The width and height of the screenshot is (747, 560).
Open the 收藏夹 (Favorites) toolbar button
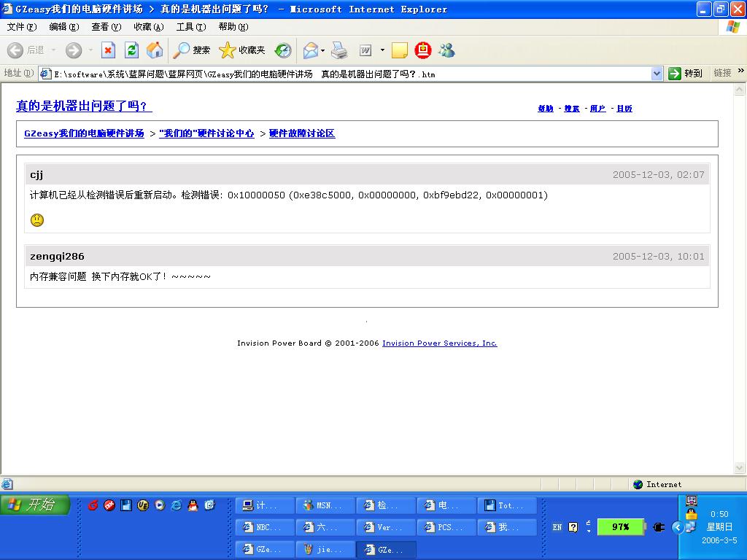[x=242, y=50]
